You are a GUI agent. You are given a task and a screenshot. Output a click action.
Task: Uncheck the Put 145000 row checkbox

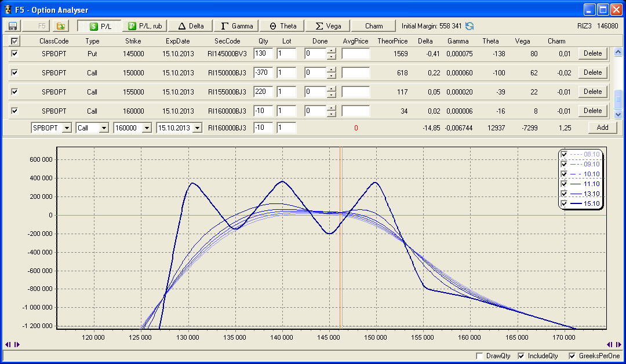point(15,53)
